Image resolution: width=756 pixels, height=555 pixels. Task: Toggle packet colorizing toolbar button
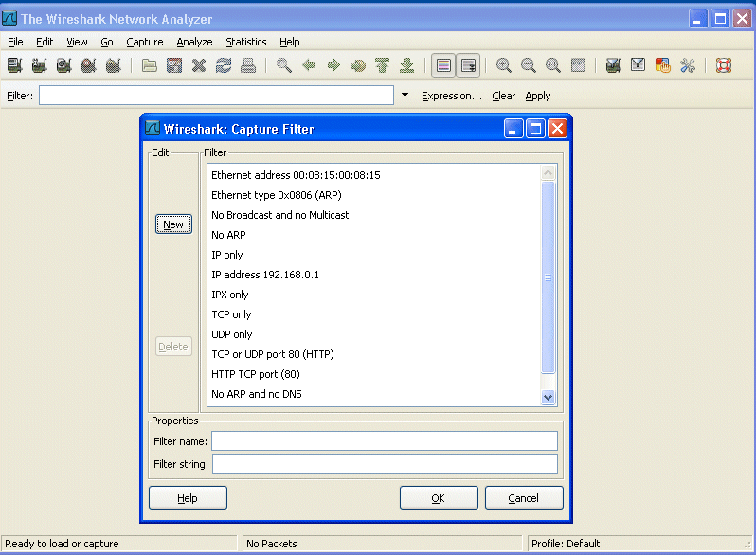tap(443, 65)
